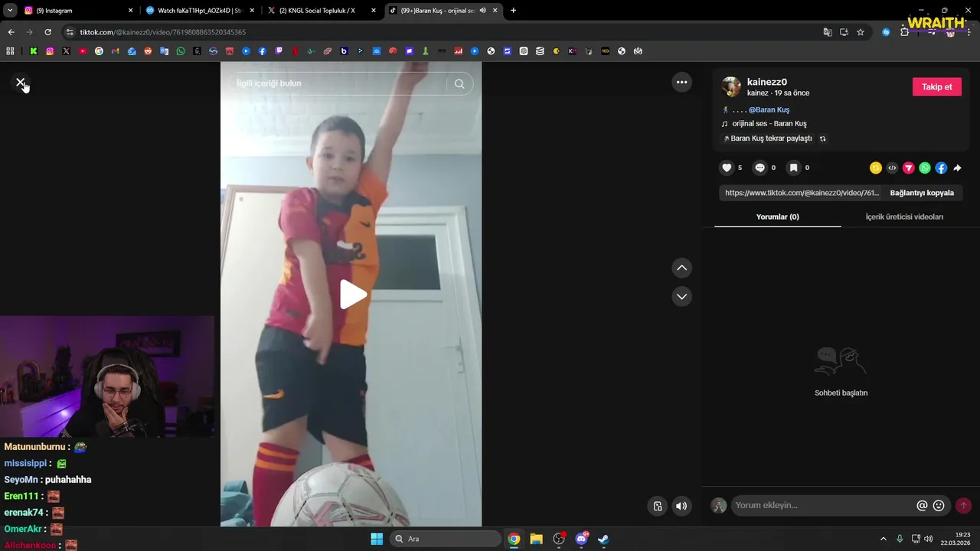
Task: Open a new browser tab with plus
Action: (513, 11)
